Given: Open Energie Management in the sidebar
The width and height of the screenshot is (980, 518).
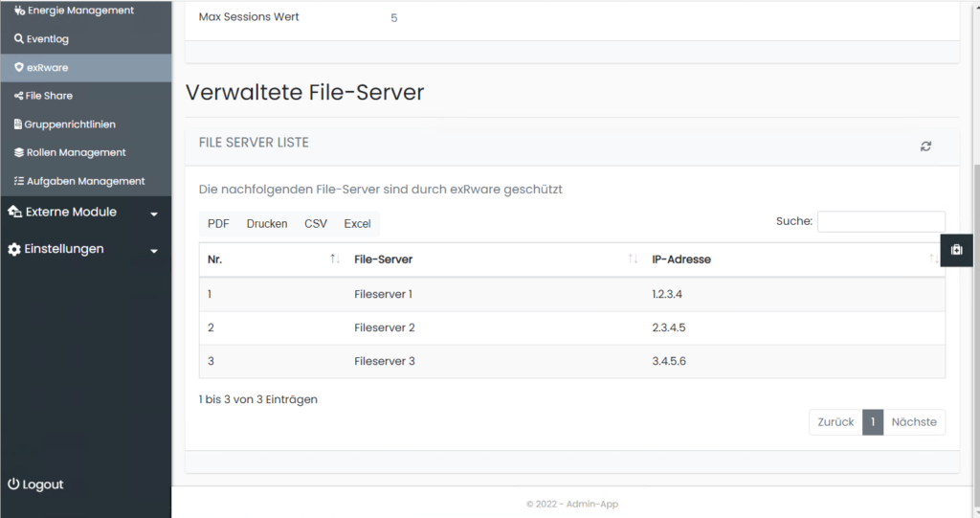Looking at the screenshot, I should (x=79, y=11).
